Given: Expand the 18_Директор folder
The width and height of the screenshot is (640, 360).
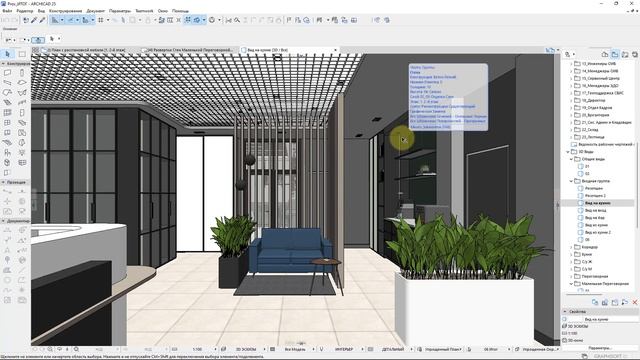Looking at the screenshot, I should 571,100.
